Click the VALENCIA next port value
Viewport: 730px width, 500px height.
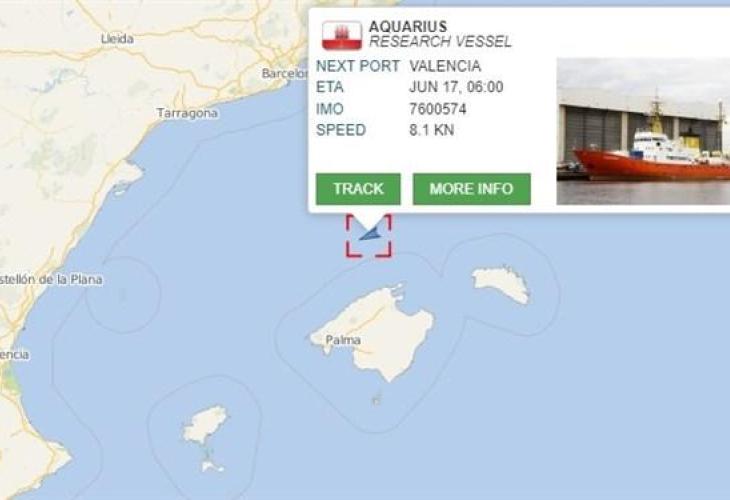pos(445,66)
